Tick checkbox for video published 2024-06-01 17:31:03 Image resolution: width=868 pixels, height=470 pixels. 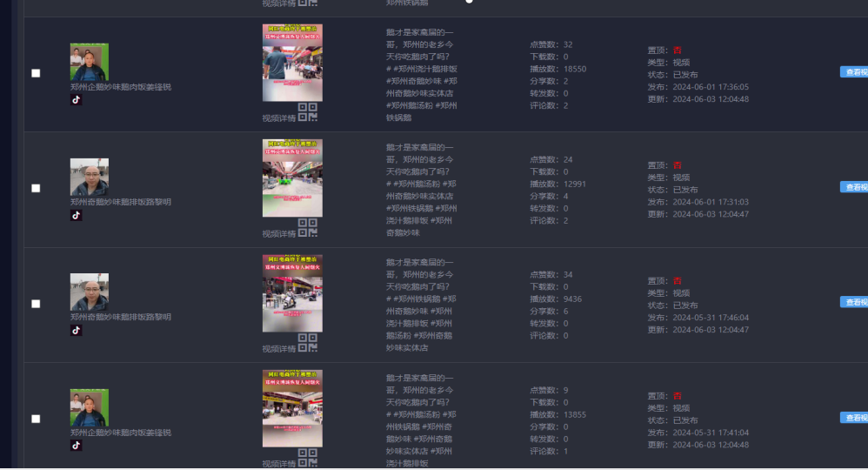(36, 188)
